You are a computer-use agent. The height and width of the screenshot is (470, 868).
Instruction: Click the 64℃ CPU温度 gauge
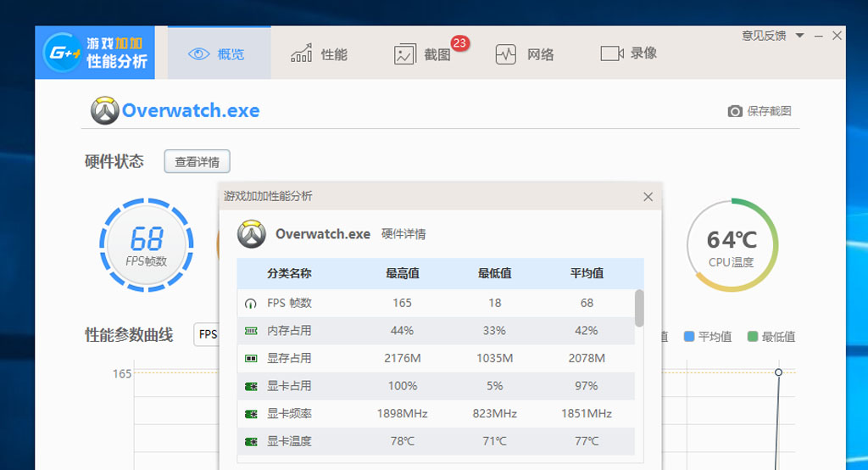click(x=732, y=245)
